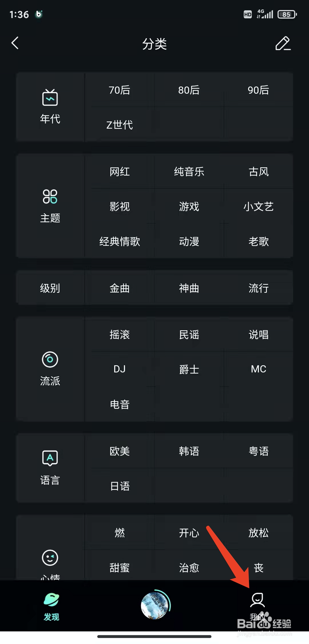309x644 pixels.
Task: Pick the DJ genre
Action: coord(120,369)
